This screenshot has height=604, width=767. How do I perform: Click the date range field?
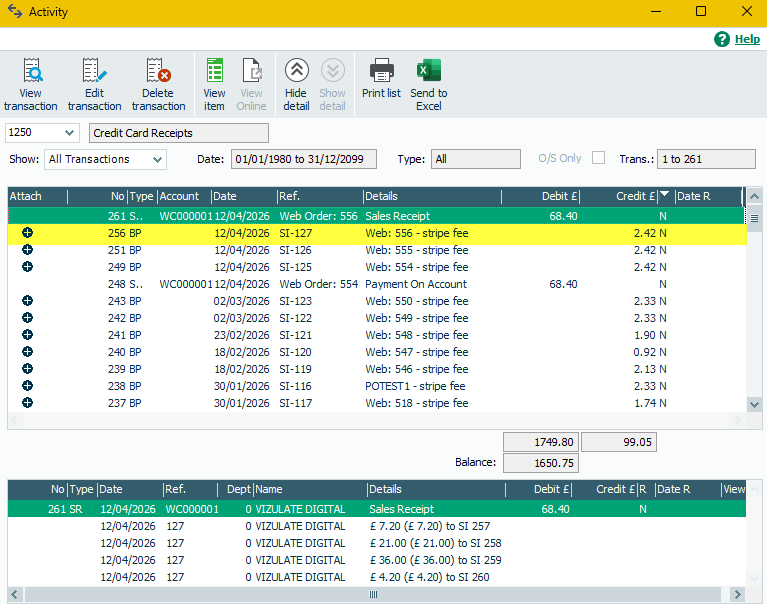click(x=303, y=159)
